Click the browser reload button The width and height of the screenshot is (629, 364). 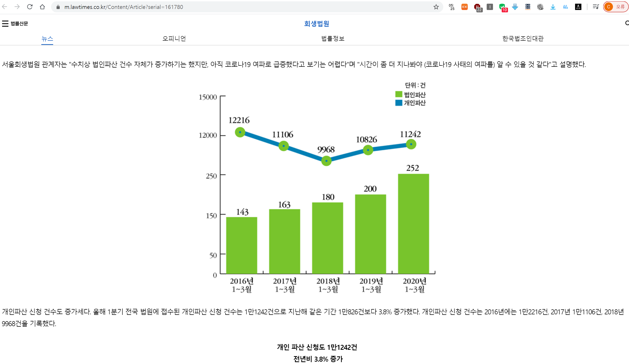[30, 7]
